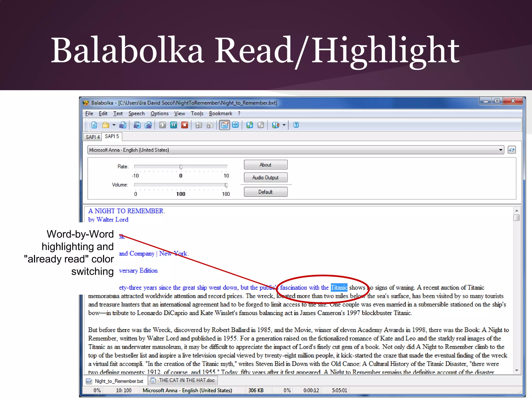Open the File menu
Viewport: 532px width, 399px height.
pos(89,114)
